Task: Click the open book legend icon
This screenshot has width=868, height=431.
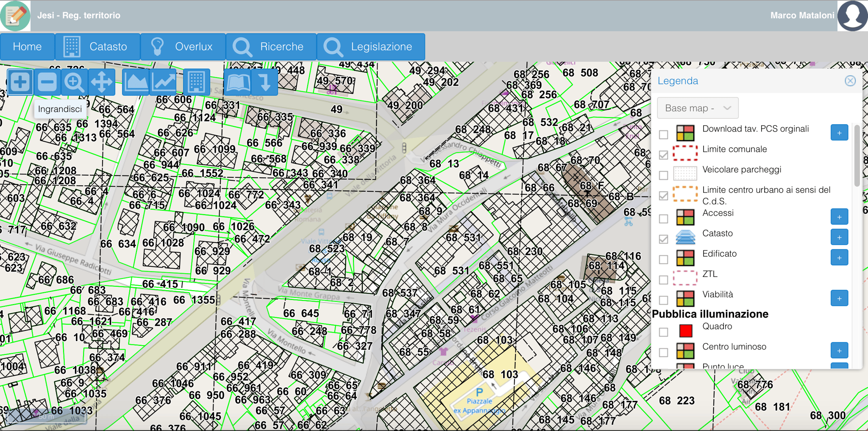Action: tap(238, 82)
